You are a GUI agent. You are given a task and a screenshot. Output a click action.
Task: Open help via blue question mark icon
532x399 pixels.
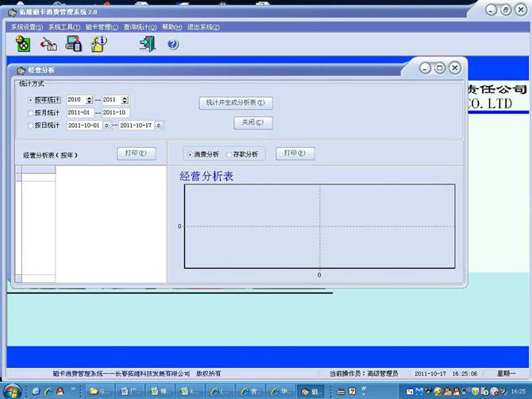[172, 45]
